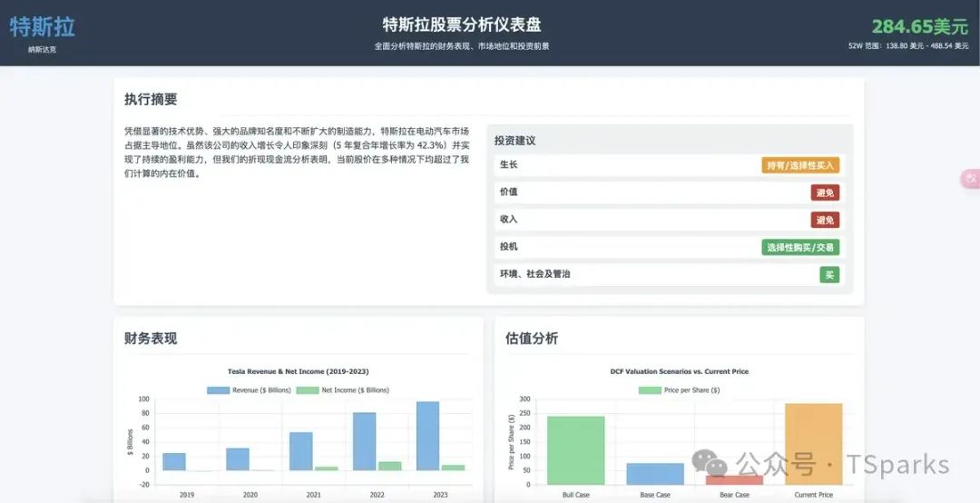
Task: Click the 2019 blue revenue bar
Action: 174,462
